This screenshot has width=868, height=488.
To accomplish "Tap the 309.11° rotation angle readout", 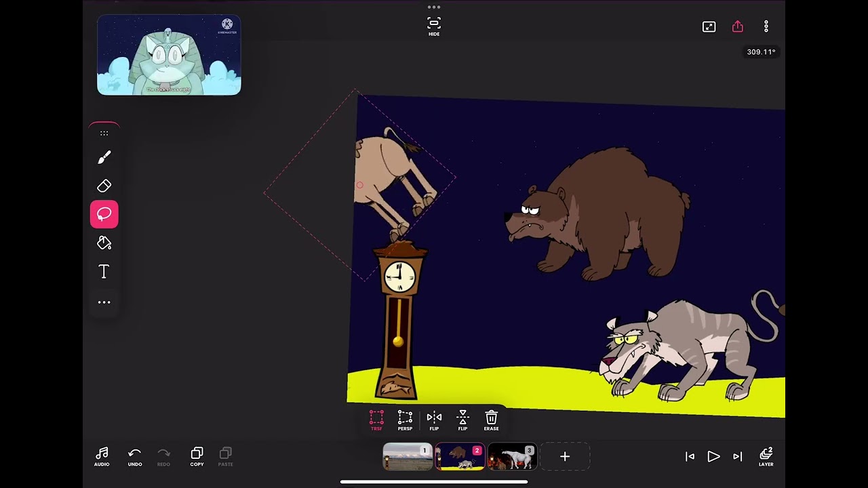I will pyautogui.click(x=761, y=52).
